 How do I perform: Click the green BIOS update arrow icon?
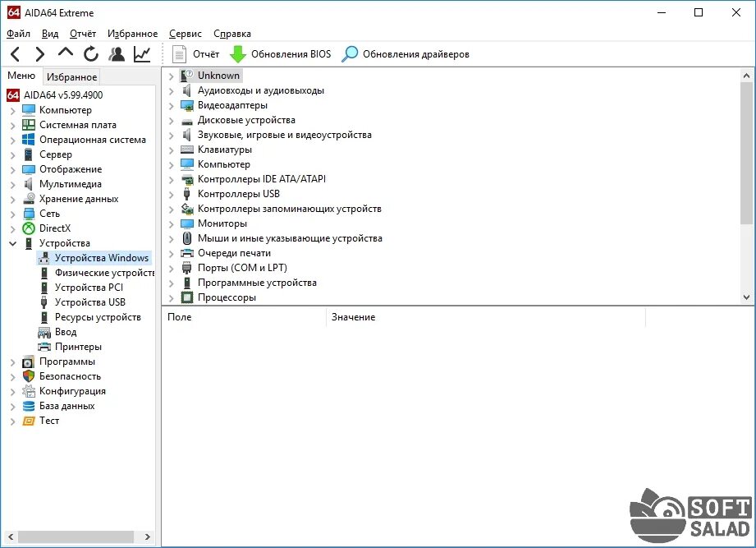click(238, 54)
